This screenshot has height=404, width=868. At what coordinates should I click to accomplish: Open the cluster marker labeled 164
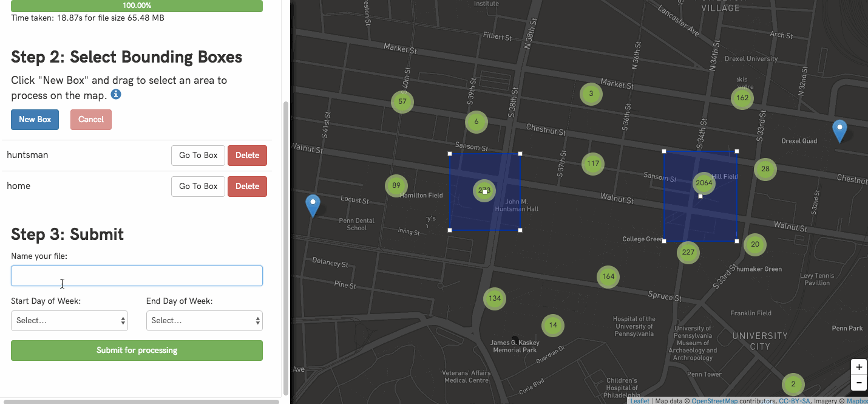tap(608, 276)
